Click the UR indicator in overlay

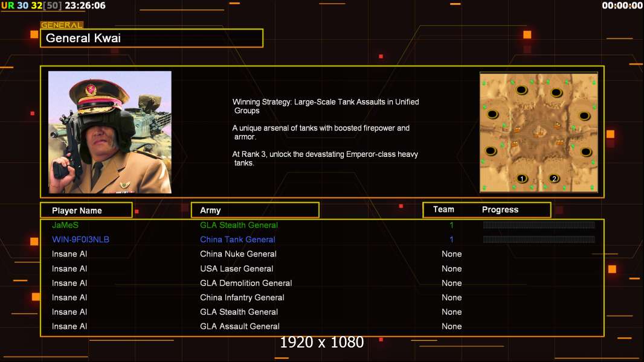click(x=8, y=5)
